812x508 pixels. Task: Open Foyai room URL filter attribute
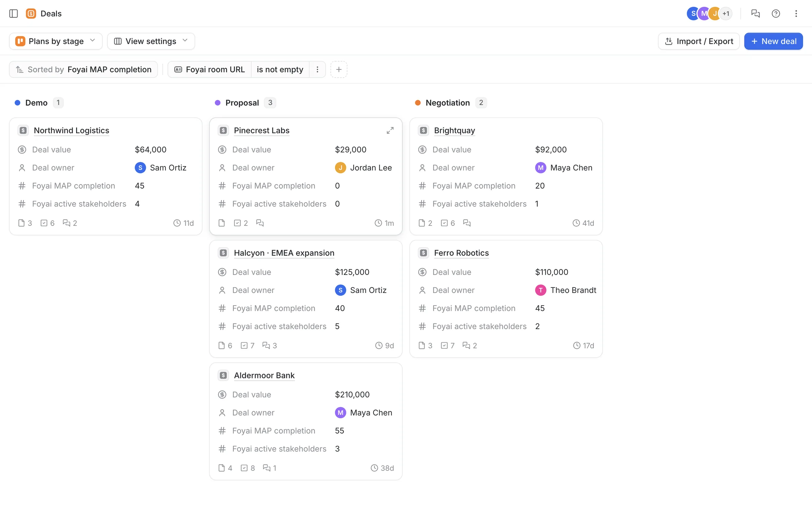click(x=209, y=69)
